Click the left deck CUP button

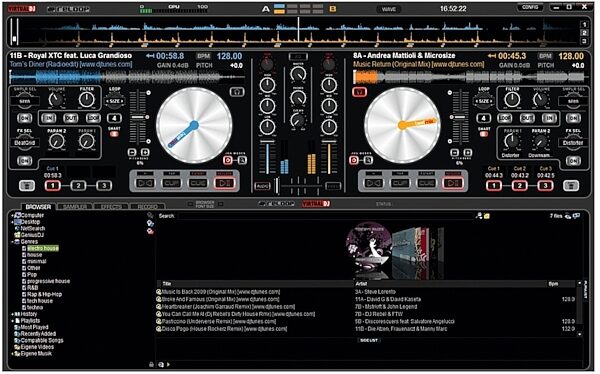(x=172, y=183)
